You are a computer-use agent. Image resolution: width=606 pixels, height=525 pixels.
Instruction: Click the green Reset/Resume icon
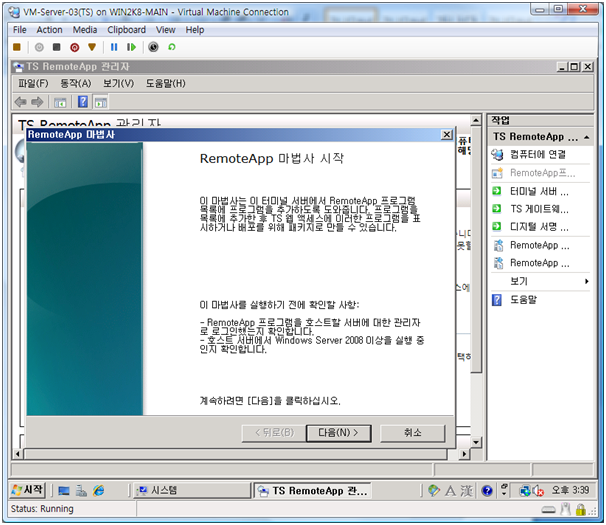[x=131, y=47]
